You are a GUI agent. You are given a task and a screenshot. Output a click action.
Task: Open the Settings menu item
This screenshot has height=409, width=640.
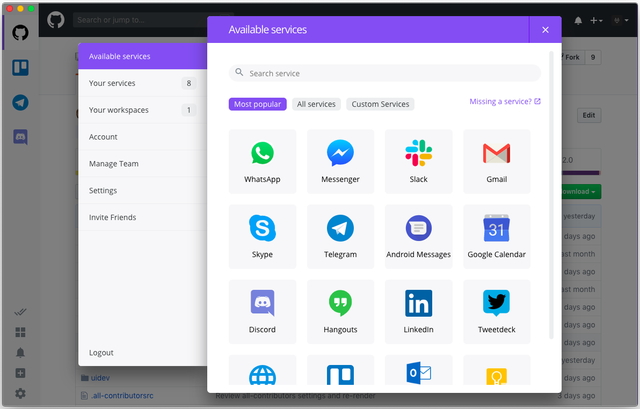tap(143, 191)
